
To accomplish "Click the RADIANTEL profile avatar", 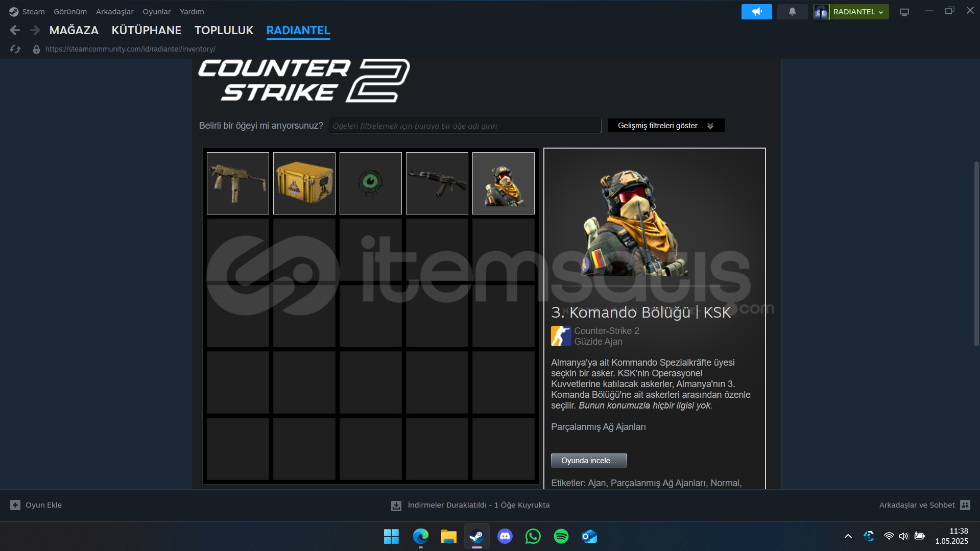I will pyautogui.click(x=821, y=11).
